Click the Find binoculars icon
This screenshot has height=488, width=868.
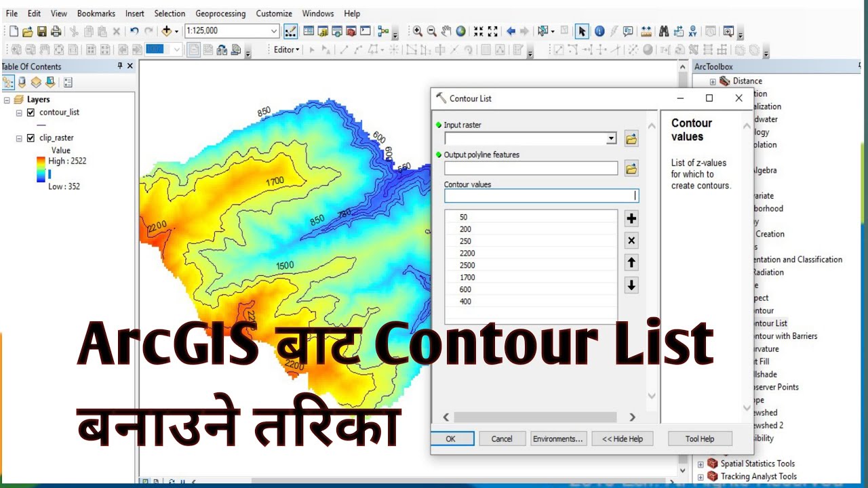point(664,31)
